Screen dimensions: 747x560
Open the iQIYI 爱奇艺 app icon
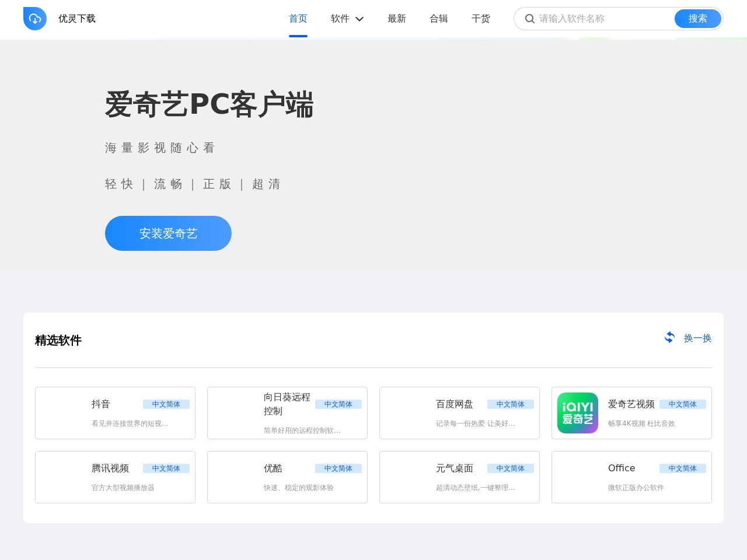click(578, 413)
